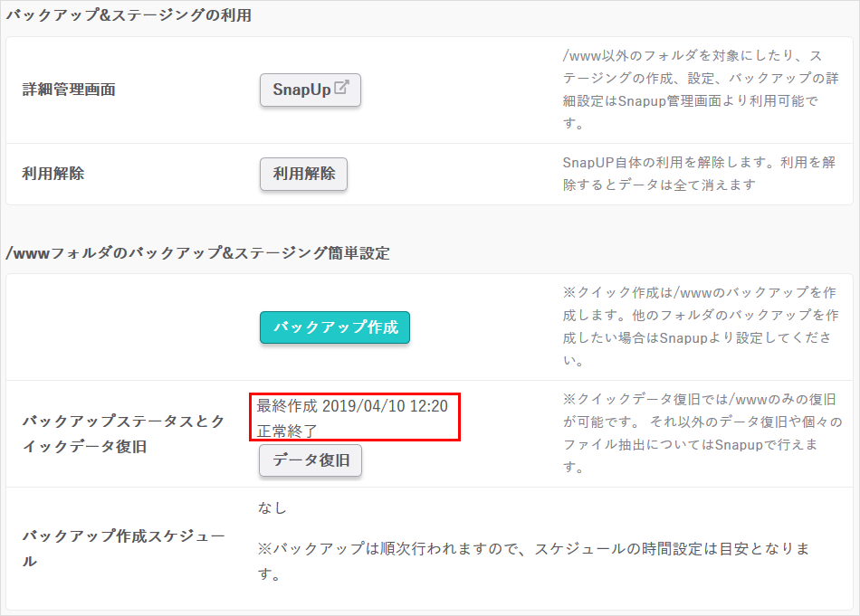Click the /wwwフォルダのバックアップ&ステージング簡単設定 heading

(197, 253)
